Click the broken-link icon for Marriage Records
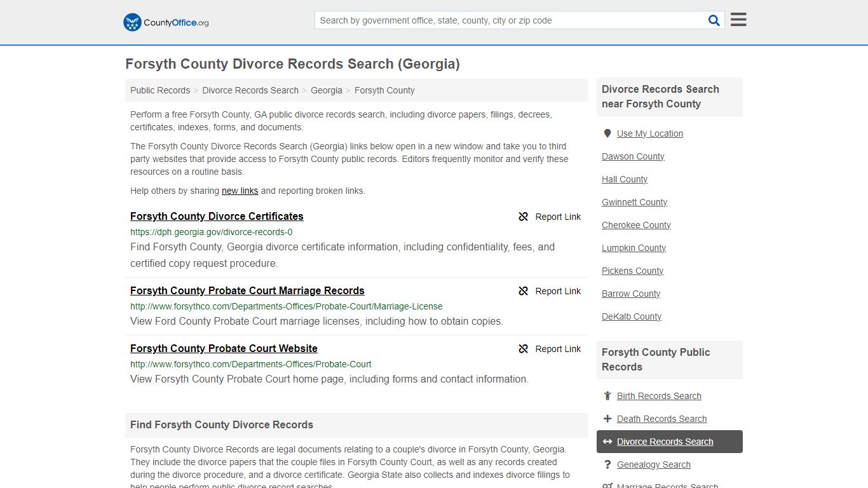The height and width of the screenshot is (488, 868). click(x=524, y=291)
